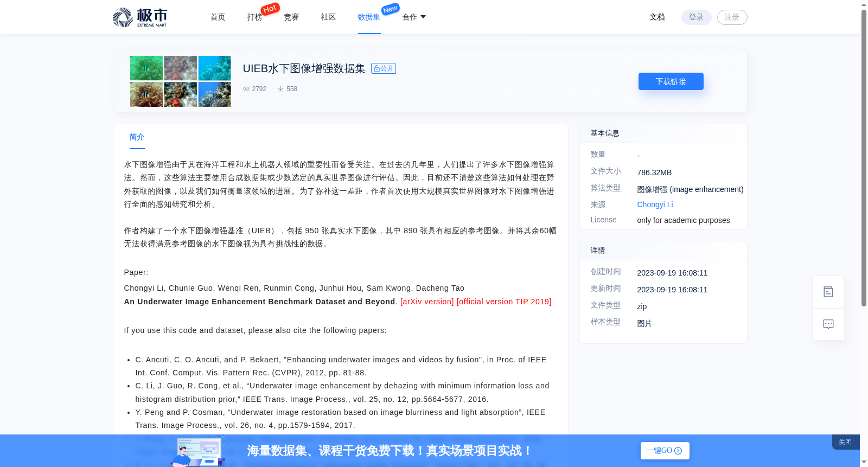The height and width of the screenshot is (467, 868).
Task: Click the 注册 register button
Action: pyautogui.click(x=732, y=17)
